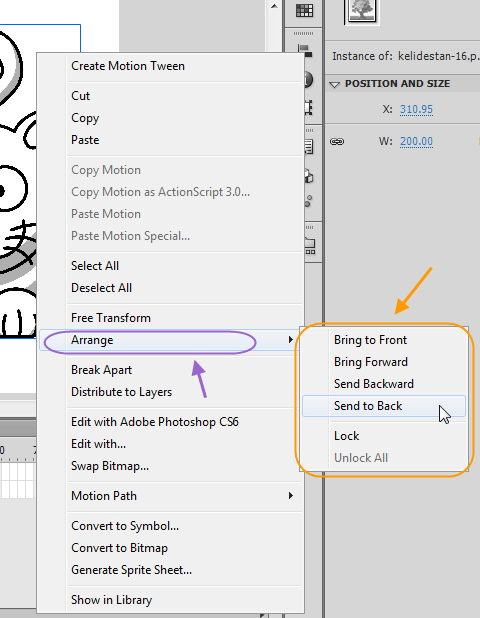The height and width of the screenshot is (618, 480).
Task: Open the Transform panel icon in dock
Action: 309,107
